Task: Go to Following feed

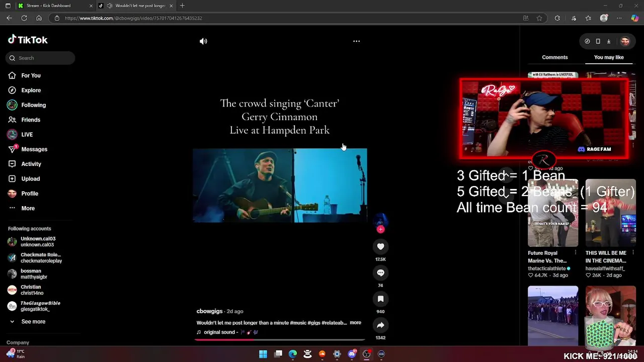Action: click(33, 105)
